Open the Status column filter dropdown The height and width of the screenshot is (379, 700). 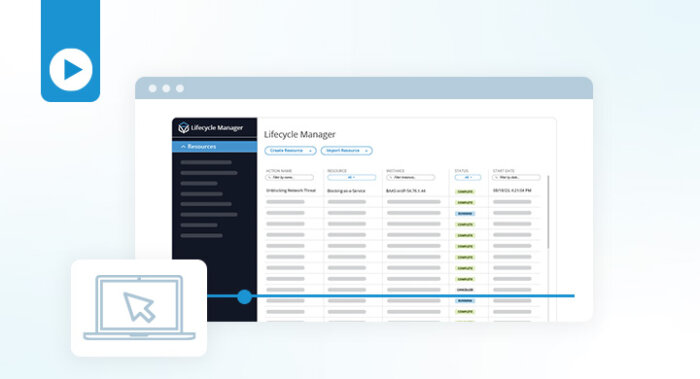coord(467,177)
